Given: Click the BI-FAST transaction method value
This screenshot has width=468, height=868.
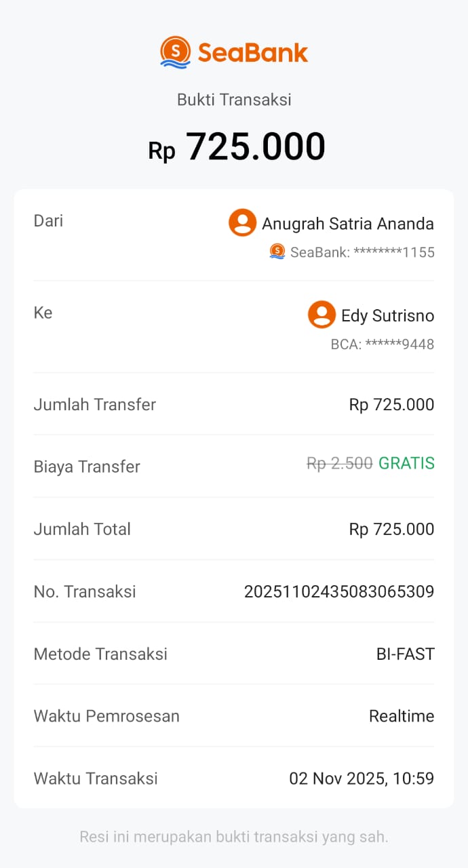Looking at the screenshot, I should (x=405, y=654).
